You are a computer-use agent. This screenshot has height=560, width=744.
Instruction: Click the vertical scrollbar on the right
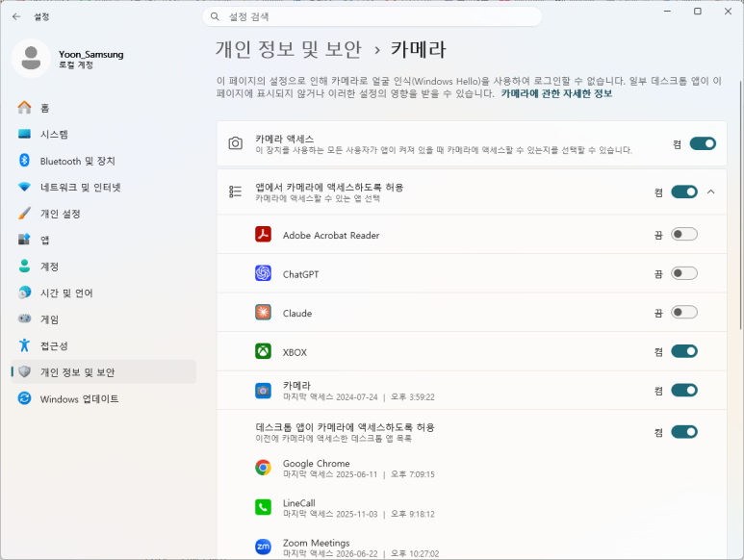[x=741, y=205]
